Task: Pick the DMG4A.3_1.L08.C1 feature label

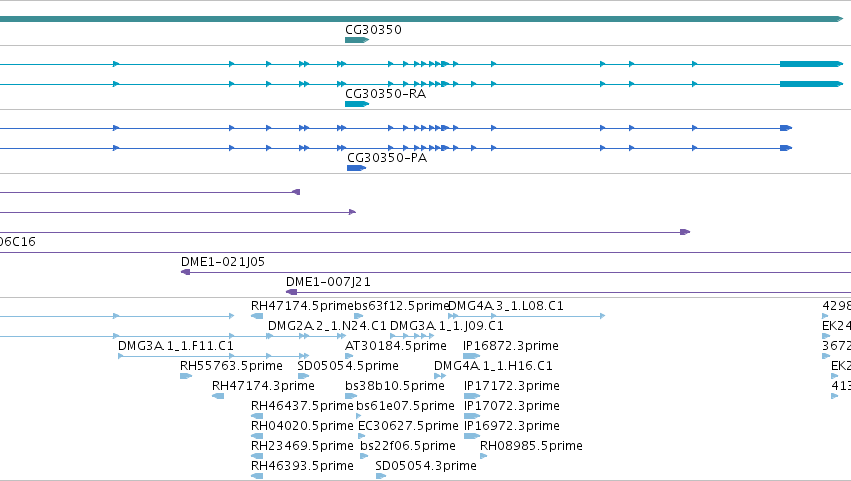Action: pos(506,306)
